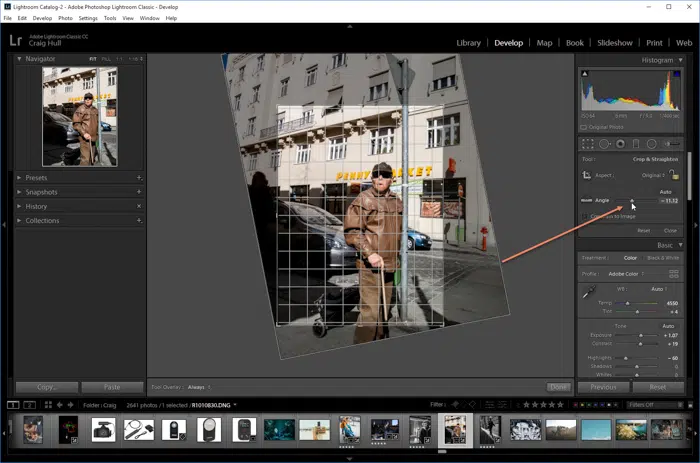
Task: Toggle the aspect ratio lock icon
Action: click(x=674, y=175)
